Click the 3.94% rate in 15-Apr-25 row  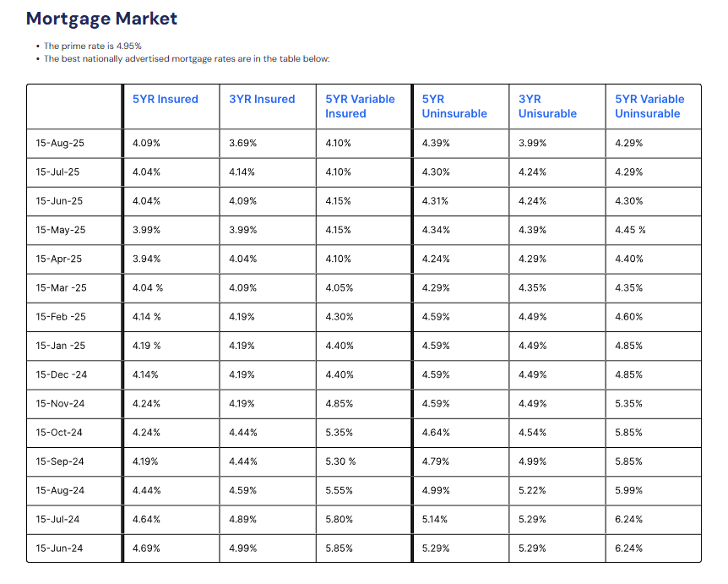coord(146,259)
